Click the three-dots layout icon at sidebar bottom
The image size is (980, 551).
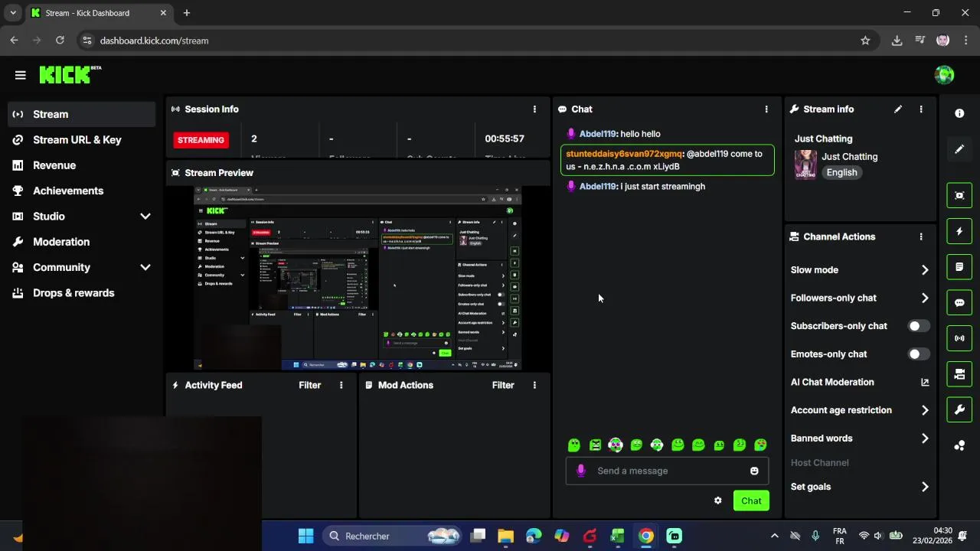(959, 445)
